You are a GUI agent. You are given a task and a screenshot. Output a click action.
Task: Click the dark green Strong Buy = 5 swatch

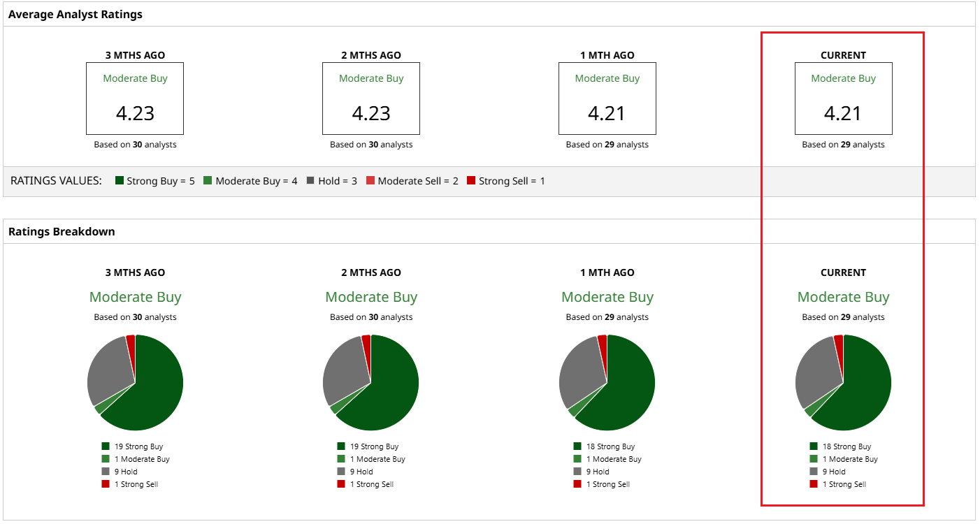pos(120,181)
